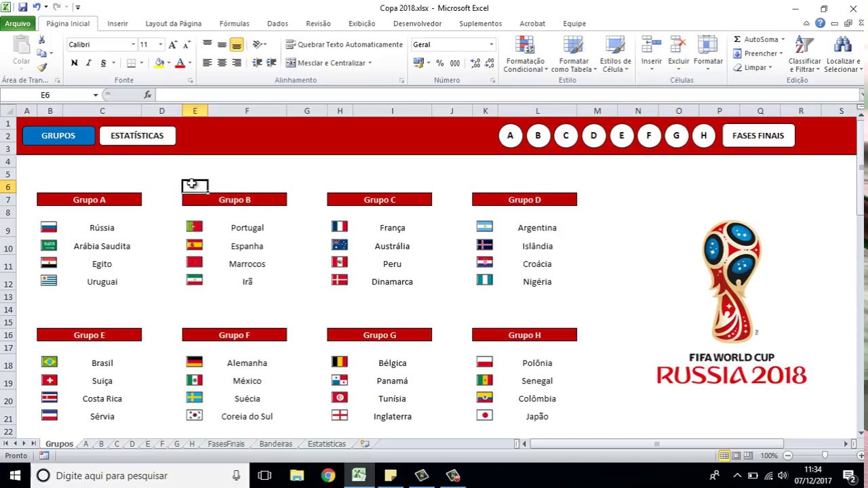Click the FASES FINAIS button

[x=758, y=136]
